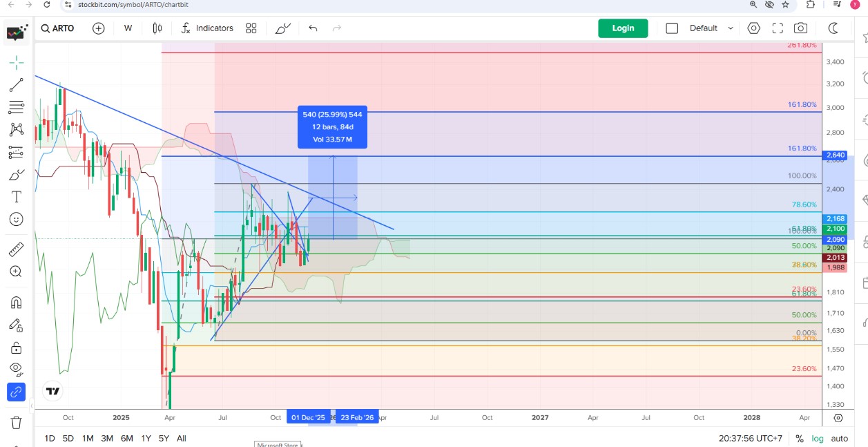
Task: Switch to dark mode theme
Action: tap(833, 28)
